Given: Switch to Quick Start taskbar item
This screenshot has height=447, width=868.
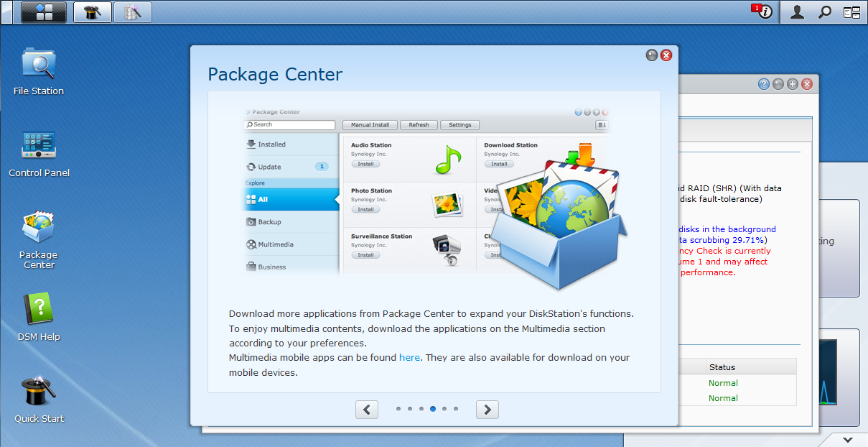Looking at the screenshot, I should click(93, 11).
